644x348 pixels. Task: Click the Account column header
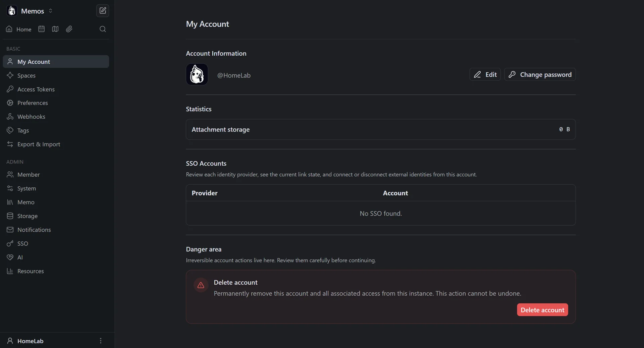tap(395, 193)
